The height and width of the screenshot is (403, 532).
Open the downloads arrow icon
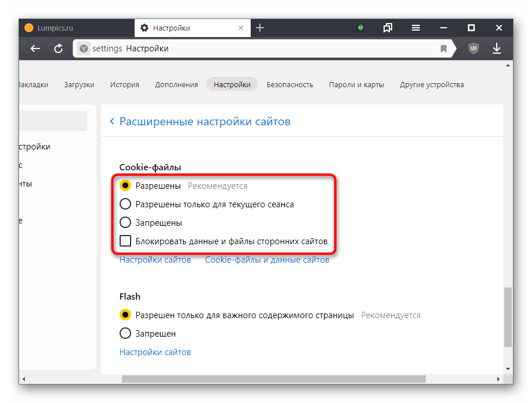coord(497,48)
